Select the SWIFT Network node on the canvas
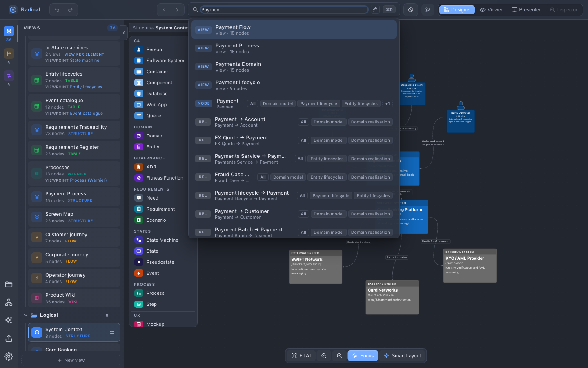 pyautogui.click(x=316, y=267)
